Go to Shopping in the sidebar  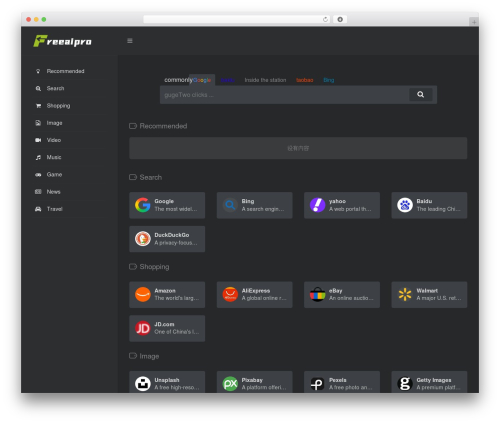click(58, 106)
